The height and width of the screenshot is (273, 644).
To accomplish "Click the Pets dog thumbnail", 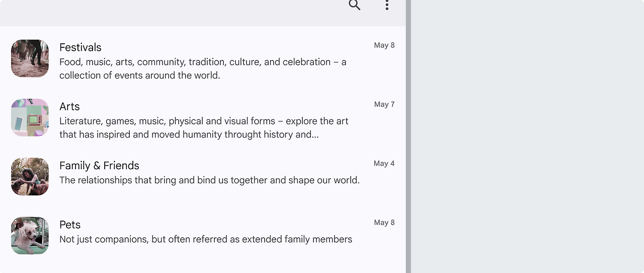I will (x=30, y=235).
